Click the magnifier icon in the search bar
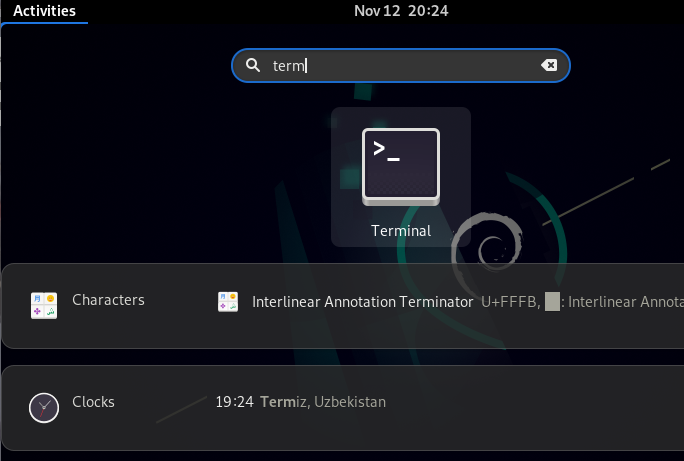 point(253,66)
